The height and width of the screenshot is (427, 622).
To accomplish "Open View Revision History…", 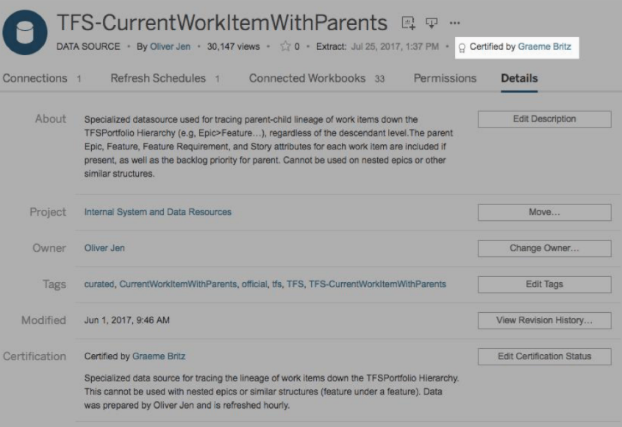I will coord(544,320).
